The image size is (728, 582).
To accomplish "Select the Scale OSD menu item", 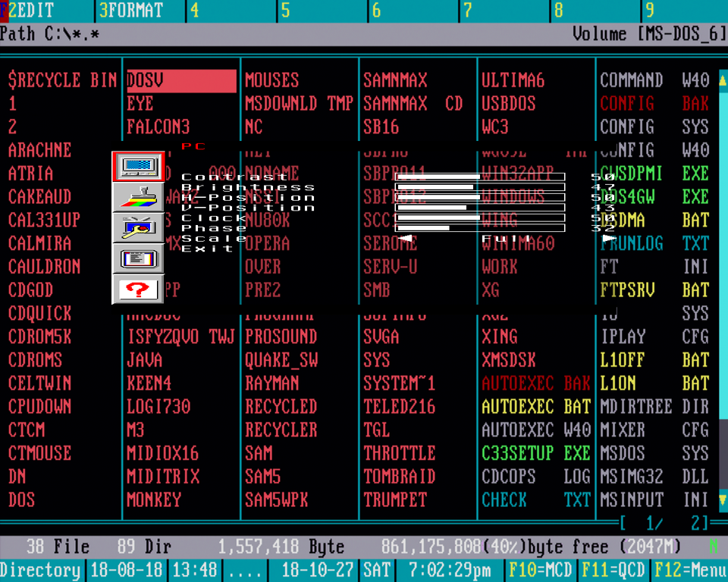I will [x=214, y=238].
